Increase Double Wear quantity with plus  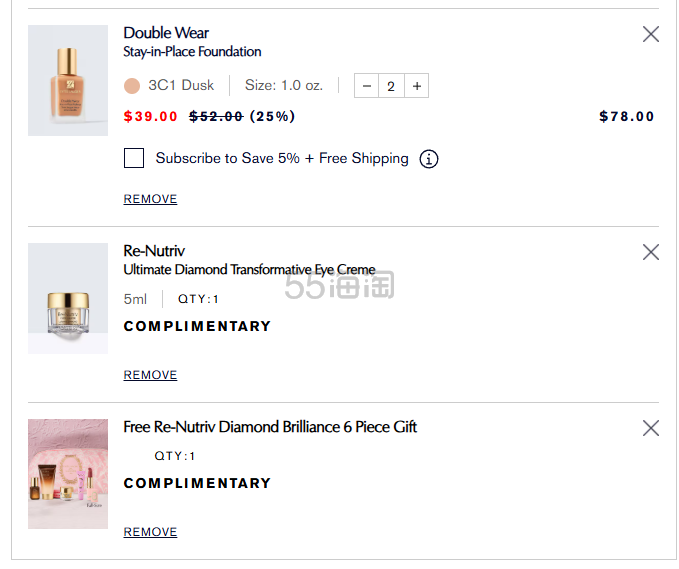pos(417,86)
